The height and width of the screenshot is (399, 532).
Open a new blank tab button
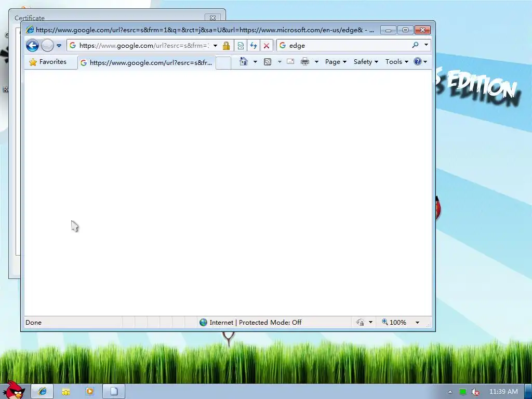tap(223, 63)
